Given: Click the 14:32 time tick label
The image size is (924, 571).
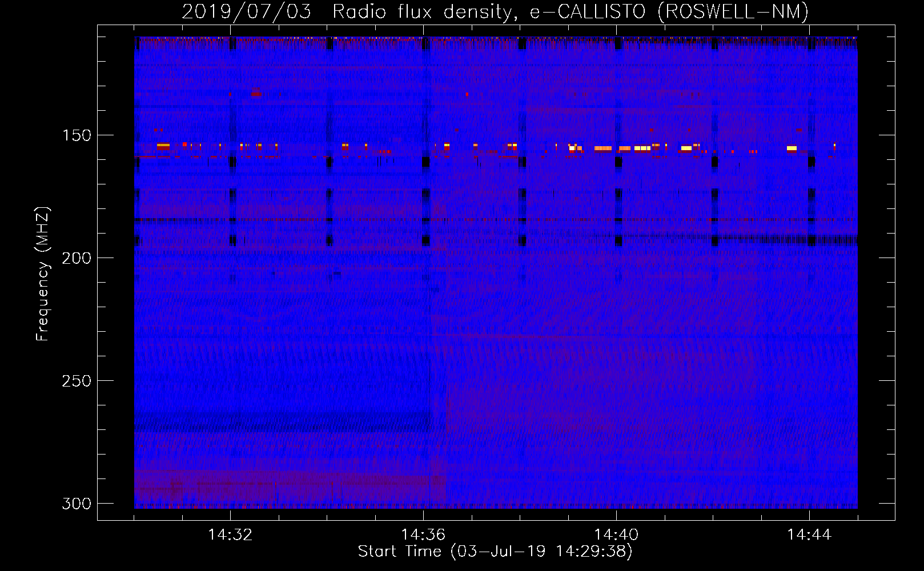Looking at the screenshot, I should click(230, 534).
